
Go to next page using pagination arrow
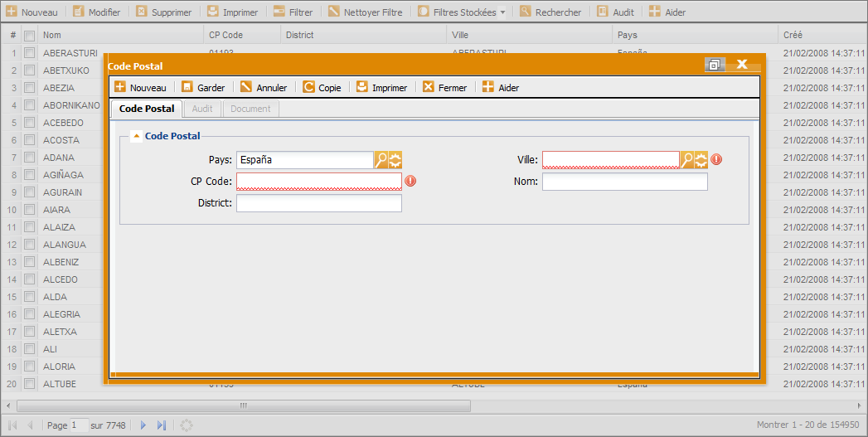coord(143,425)
